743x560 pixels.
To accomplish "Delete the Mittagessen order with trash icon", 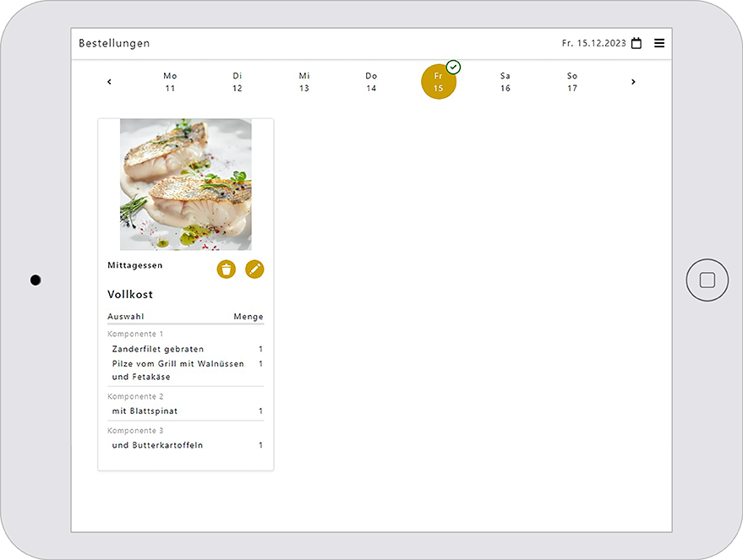I will [x=226, y=269].
